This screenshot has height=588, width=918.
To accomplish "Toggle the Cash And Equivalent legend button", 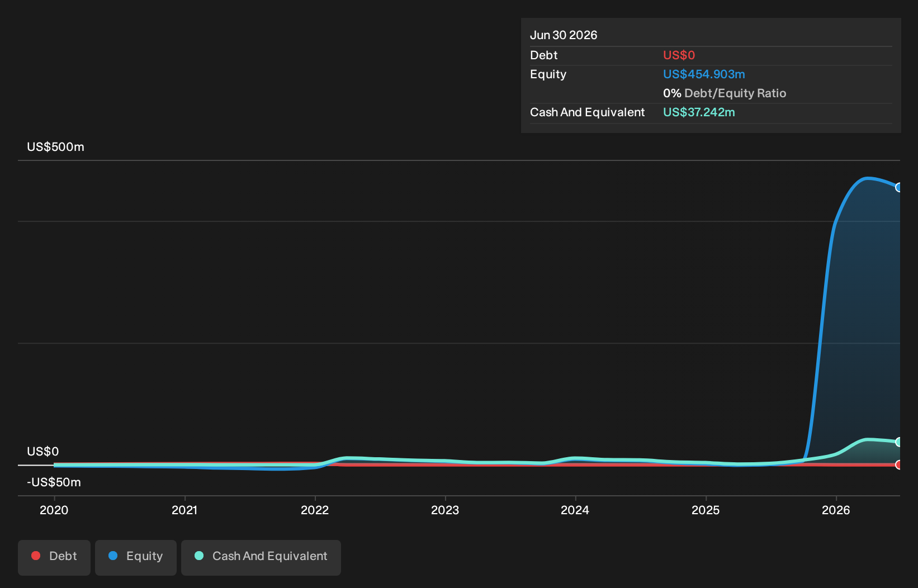I will 261,557.
